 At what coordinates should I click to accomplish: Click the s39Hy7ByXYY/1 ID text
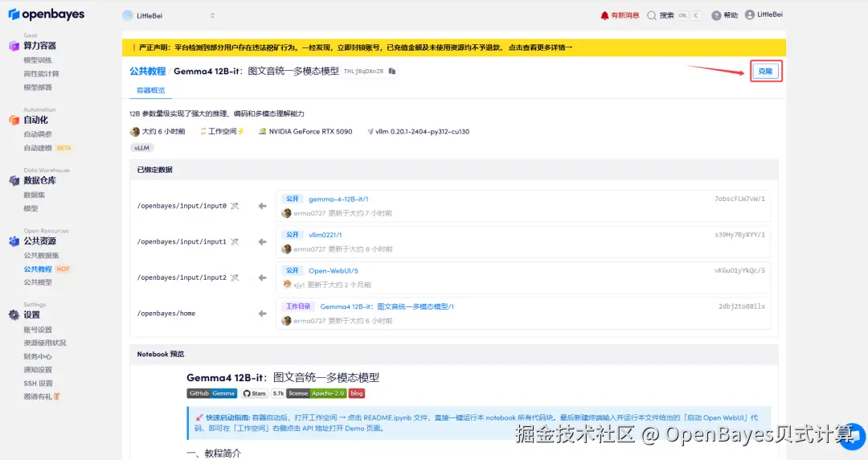(739, 235)
